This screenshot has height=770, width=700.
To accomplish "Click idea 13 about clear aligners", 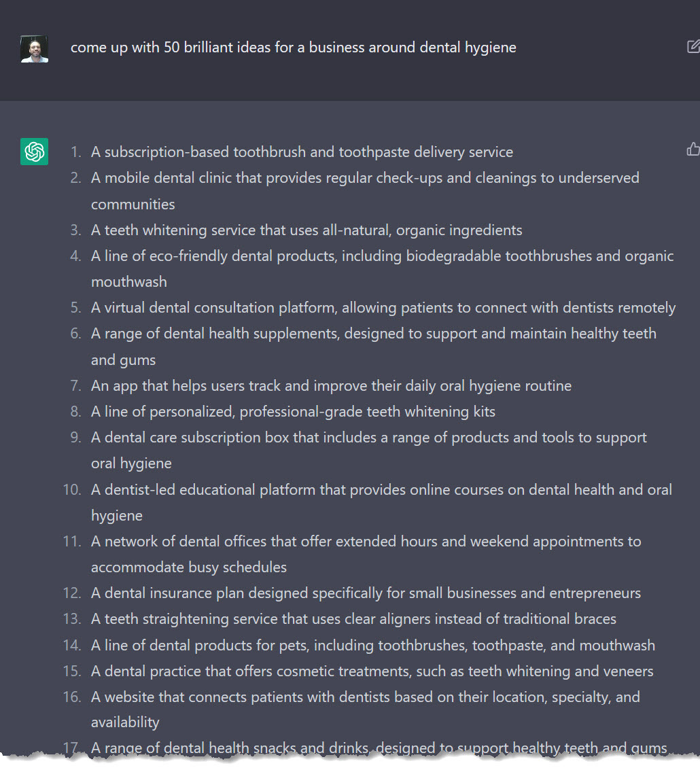I will pos(353,618).
